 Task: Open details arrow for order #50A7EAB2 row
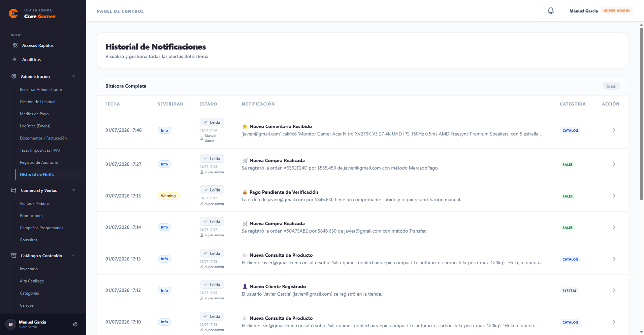pyautogui.click(x=614, y=227)
